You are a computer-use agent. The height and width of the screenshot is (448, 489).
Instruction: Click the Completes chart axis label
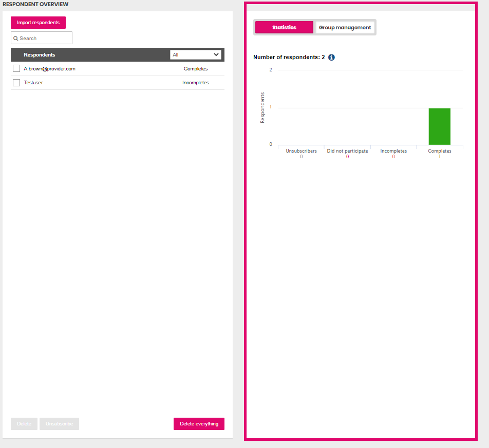pos(439,151)
